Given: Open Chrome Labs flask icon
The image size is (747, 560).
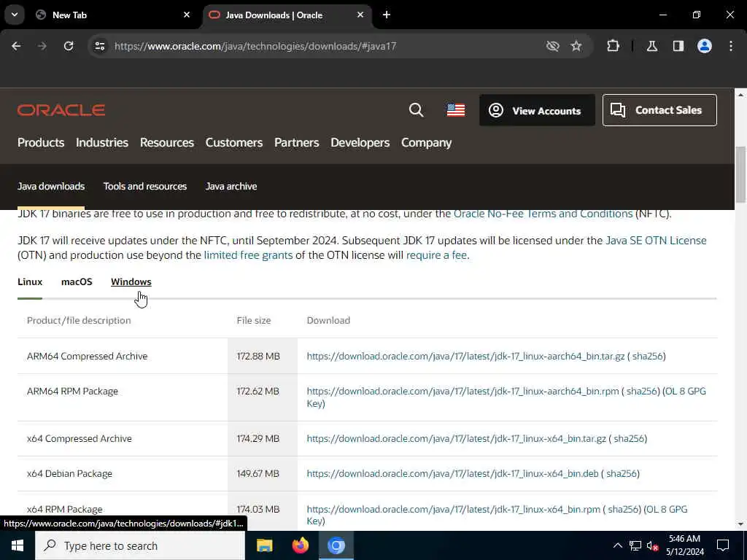Looking at the screenshot, I should (652, 46).
